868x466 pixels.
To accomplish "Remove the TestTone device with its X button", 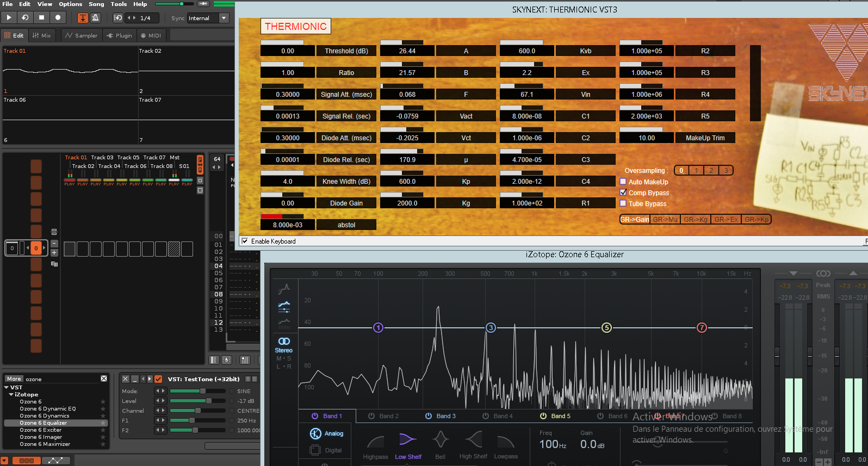I will point(126,379).
